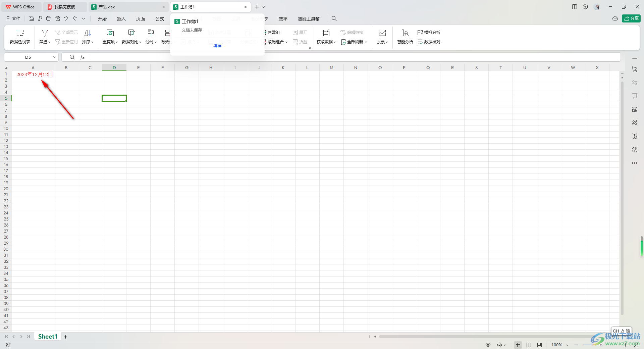Screen dimensions: 644x349
Task: Switch to the 公式 ribbon tab
Action: tap(160, 19)
